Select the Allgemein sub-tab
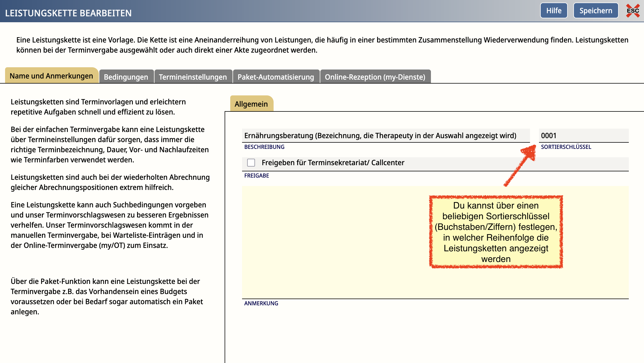Image resolution: width=644 pixels, height=363 pixels. [x=251, y=104]
